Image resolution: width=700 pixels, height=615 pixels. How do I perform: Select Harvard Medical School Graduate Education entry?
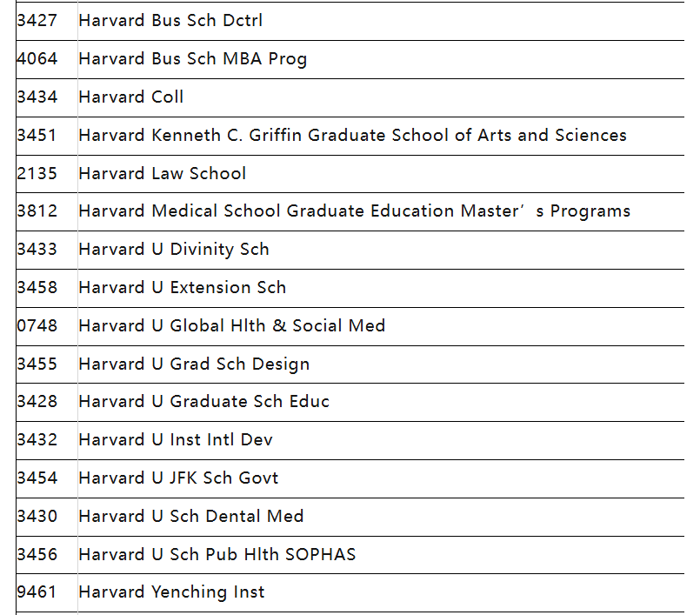pos(354,211)
